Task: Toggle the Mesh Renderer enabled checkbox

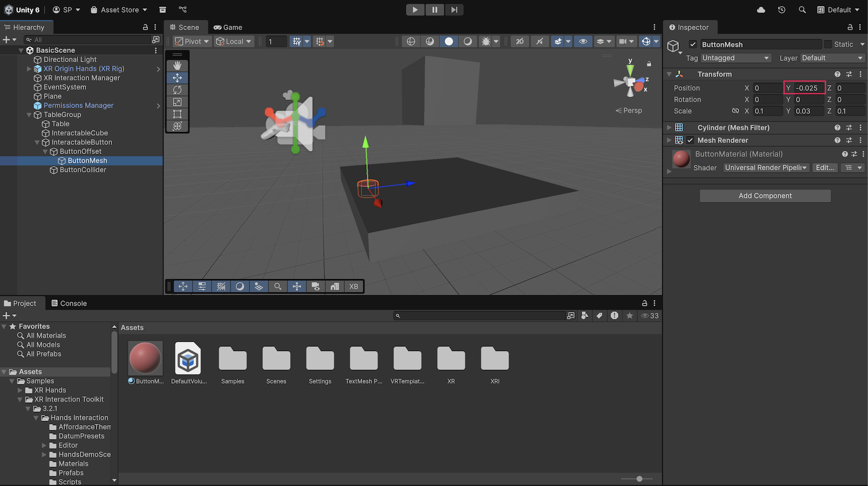Action: [x=690, y=140]
